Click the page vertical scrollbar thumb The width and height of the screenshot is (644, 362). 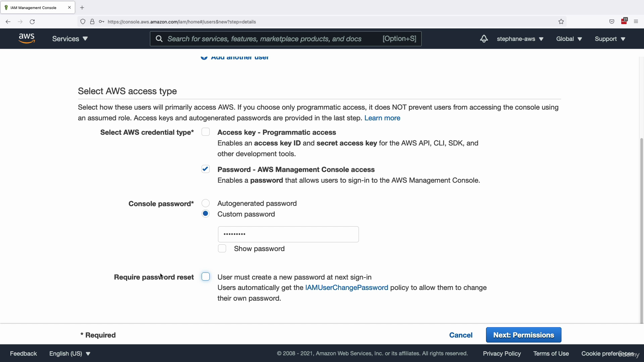pyautogui.click(x=642, y=231)
